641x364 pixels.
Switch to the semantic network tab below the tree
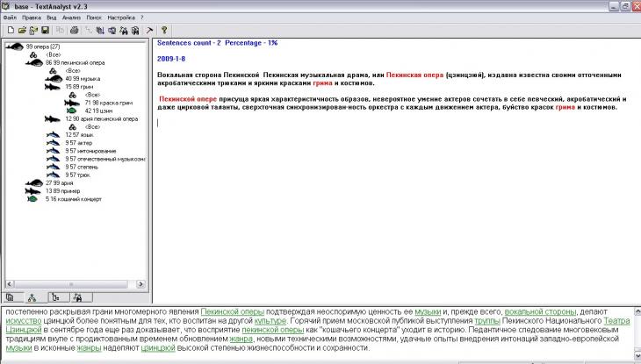[x=32, y=297]
